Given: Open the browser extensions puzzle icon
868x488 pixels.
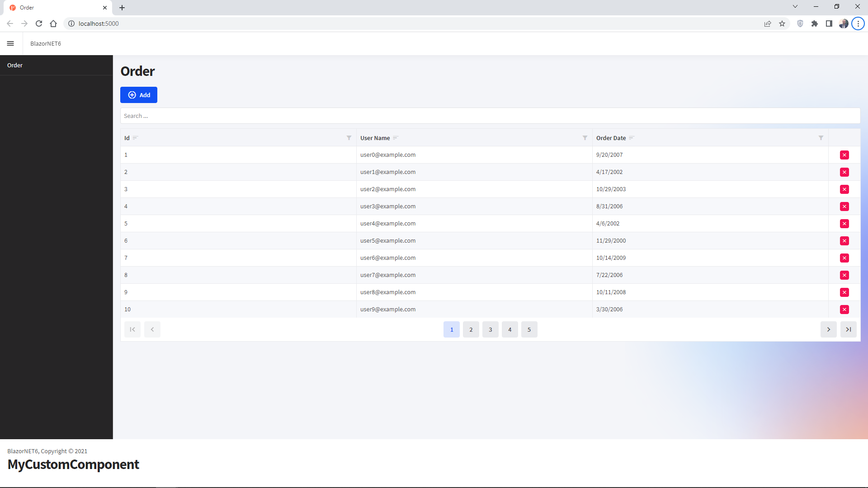Looking at the screenshot, I should 815,23.
